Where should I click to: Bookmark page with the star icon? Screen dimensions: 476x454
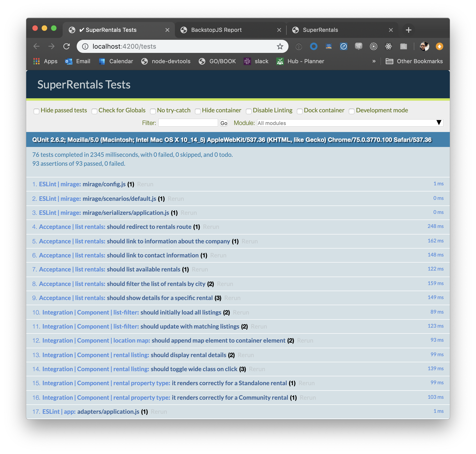tap(280, 46)
